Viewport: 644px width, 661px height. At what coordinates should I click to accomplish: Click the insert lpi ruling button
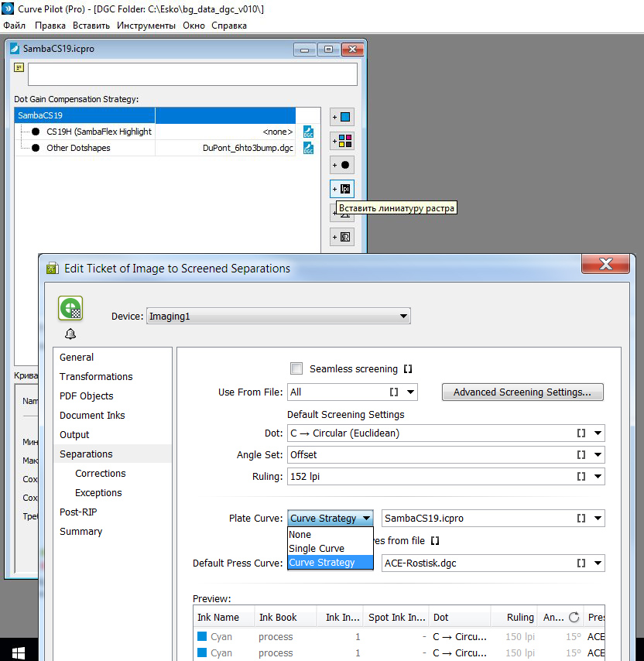342,189
